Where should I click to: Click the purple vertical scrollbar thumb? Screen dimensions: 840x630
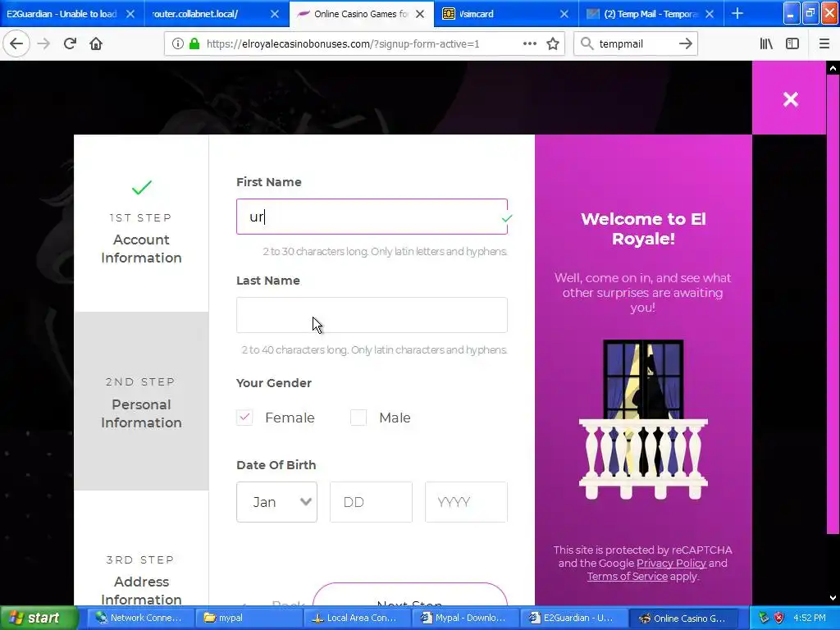tap(833, 304)
